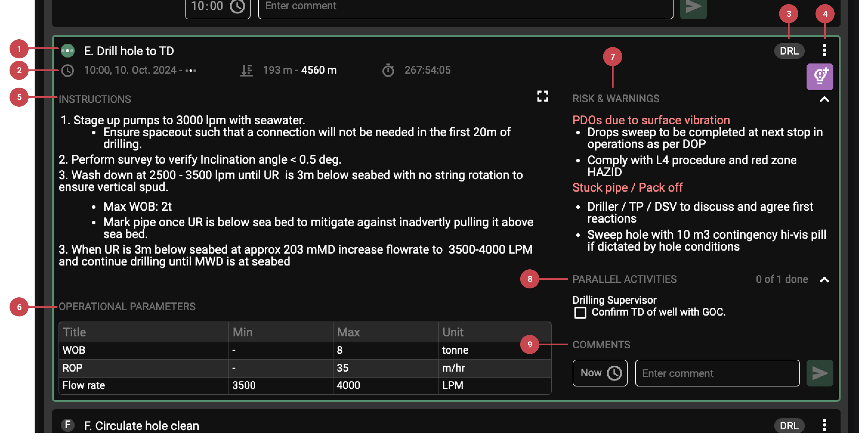Viewport: 868px width, 441px height.
Task: Open the three-dot menu for Circulate hole clean
Action: (824, 425)
